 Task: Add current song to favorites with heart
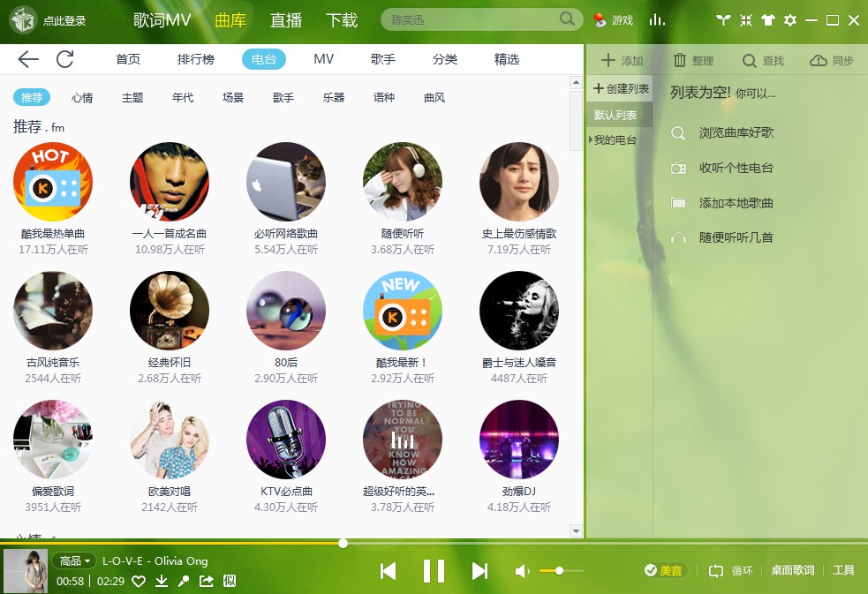(x=139, y=581)
